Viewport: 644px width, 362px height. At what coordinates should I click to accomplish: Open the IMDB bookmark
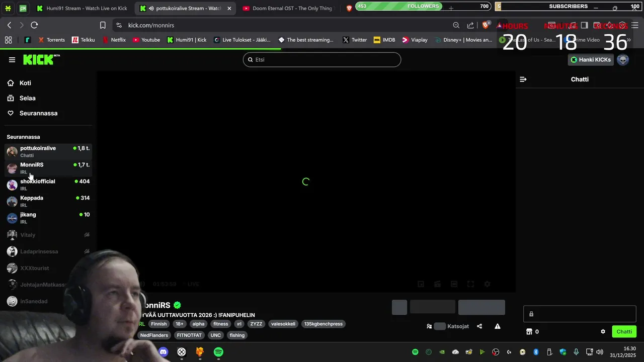384,40
